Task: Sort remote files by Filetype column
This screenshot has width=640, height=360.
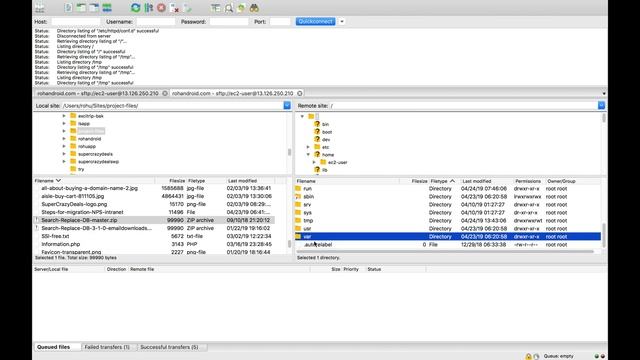Action: coord(444,181)
